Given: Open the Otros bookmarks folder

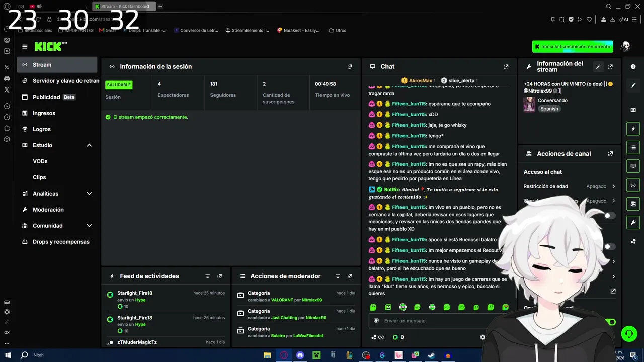Looking at the screenshot, I should pos(338,30).
